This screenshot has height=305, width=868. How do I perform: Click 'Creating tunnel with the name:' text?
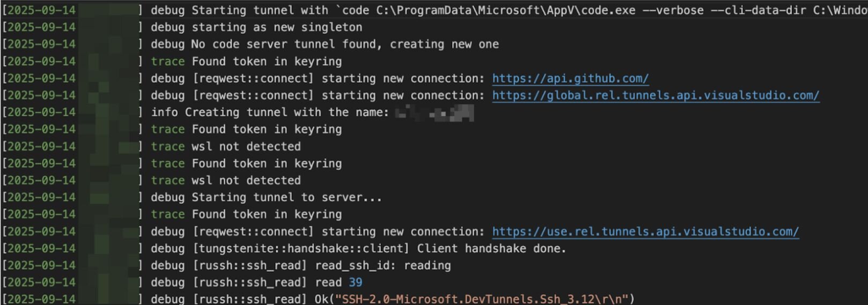pos(287,112)
